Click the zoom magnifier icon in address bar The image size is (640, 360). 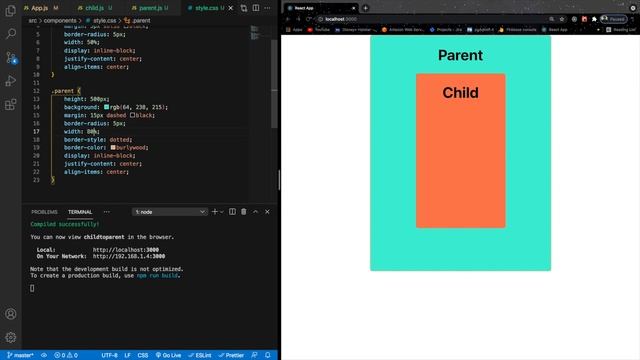coord(551,19)
